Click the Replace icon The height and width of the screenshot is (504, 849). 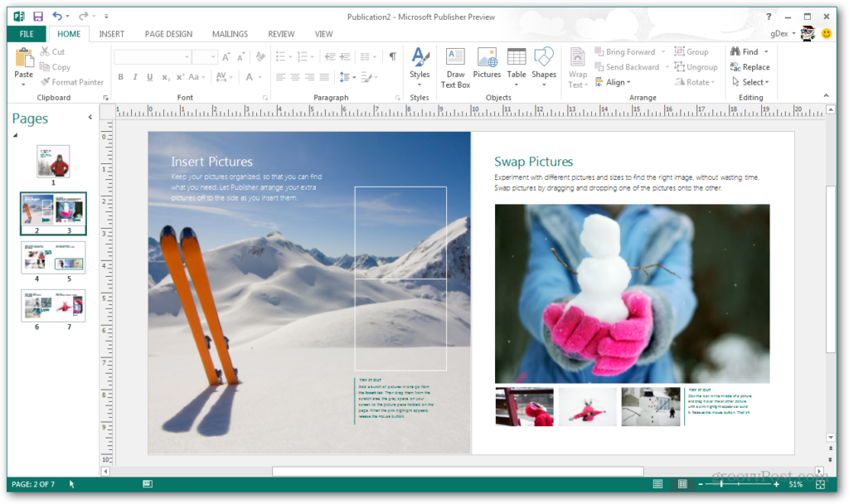[750, 66]
